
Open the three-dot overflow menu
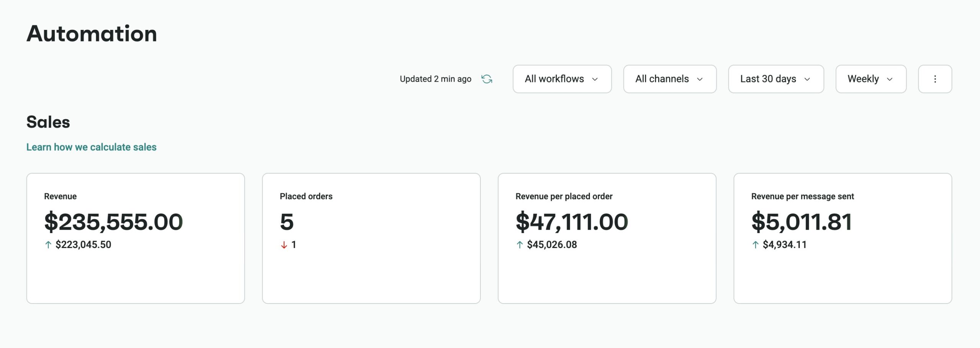click(x=935, y=79)
